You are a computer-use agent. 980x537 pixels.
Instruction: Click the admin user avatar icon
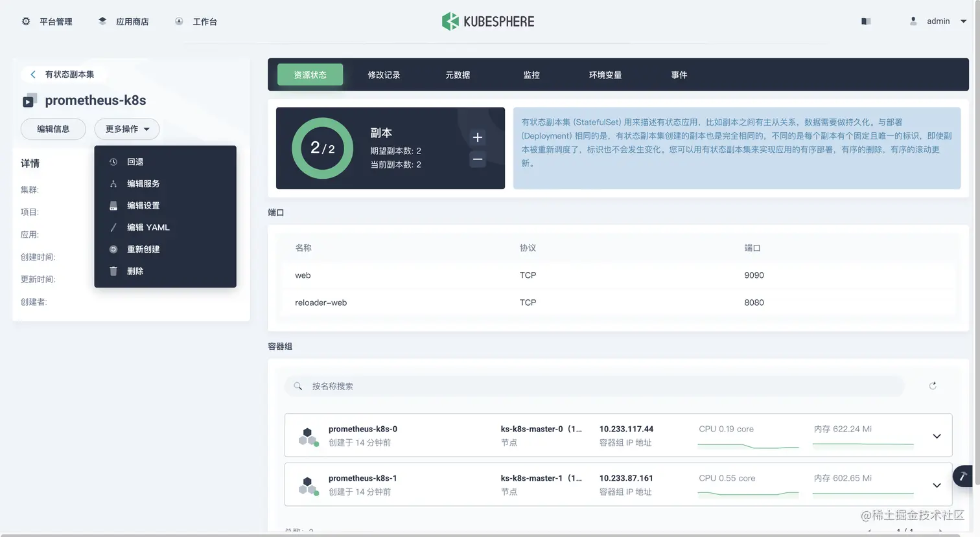pos(913,21)
